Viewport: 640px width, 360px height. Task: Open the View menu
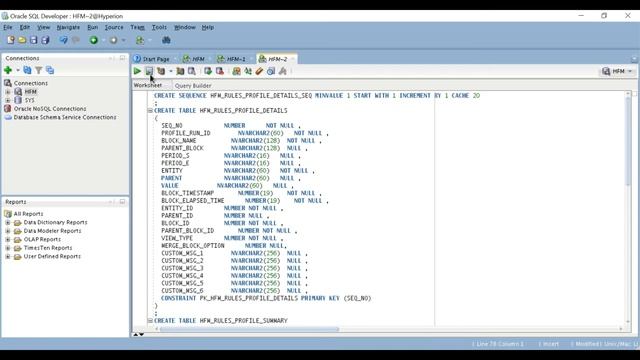tap(43, 27)
